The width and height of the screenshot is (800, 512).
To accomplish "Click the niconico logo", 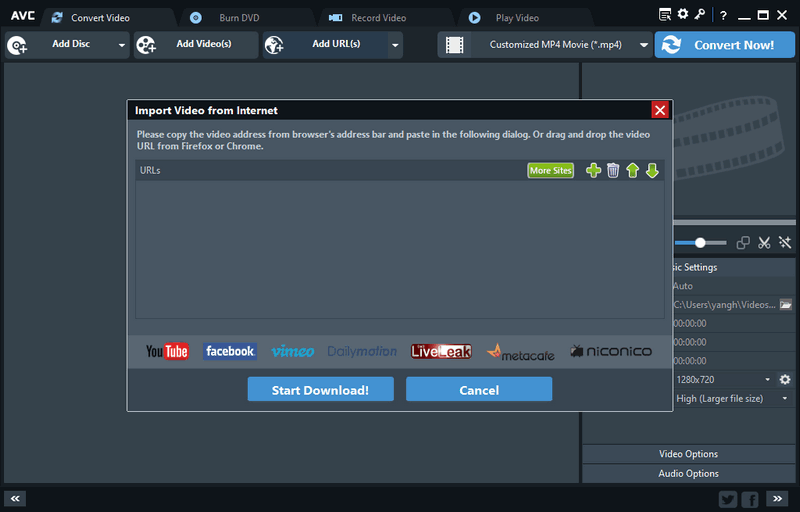I will click(611, 351).
